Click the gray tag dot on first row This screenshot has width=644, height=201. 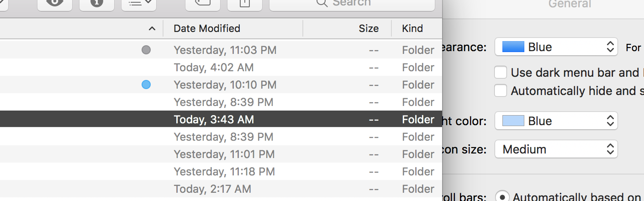point(146,50)
